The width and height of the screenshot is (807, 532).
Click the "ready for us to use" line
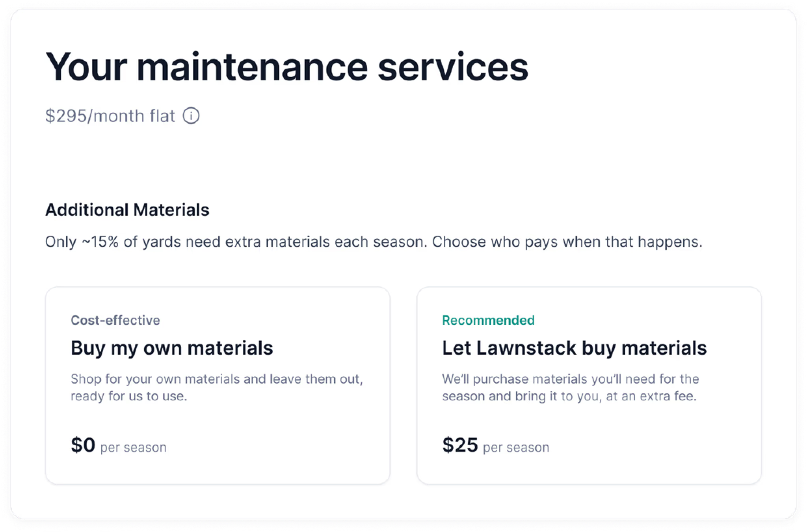click(129, 396)
